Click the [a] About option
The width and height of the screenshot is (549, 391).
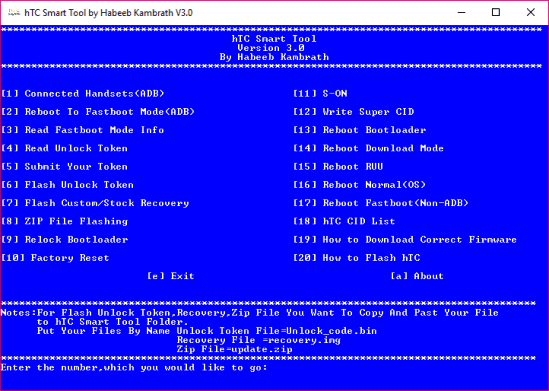tap(417, 276)
